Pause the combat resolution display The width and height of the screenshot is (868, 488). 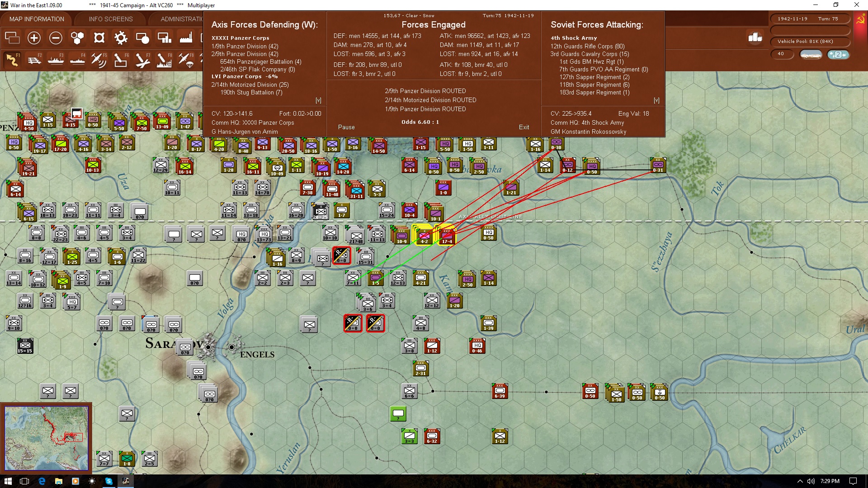pos(346,127)
